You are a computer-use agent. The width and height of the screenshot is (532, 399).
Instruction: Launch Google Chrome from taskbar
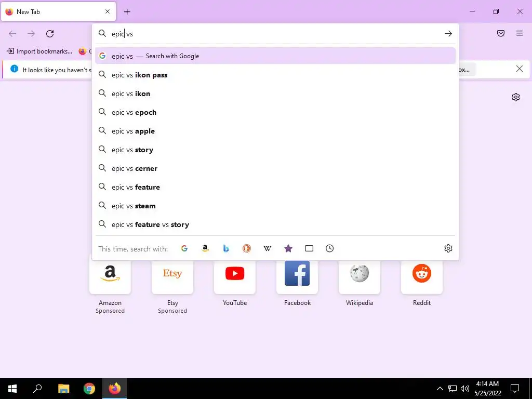89,389
